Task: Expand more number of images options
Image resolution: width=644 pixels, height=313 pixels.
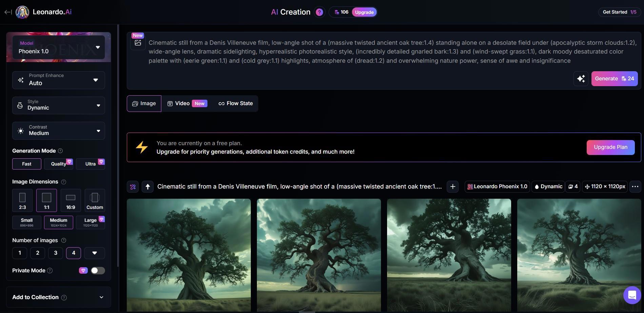Action: click(x=95, y=253)
